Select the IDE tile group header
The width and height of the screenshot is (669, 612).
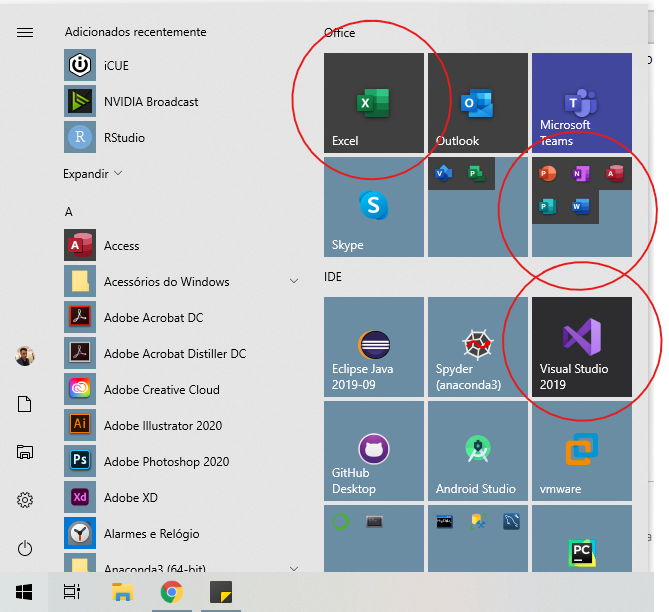pyautogui.click(x=333, y=277)
